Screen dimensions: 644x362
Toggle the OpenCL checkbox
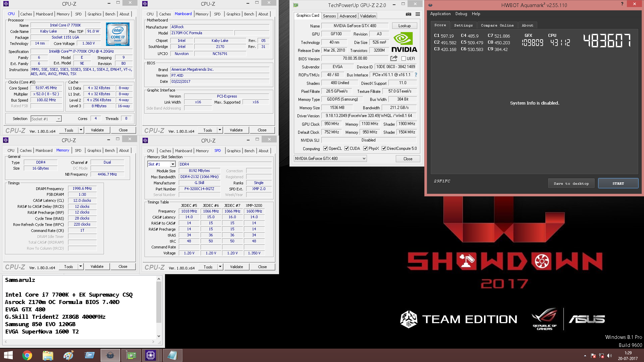325,148
